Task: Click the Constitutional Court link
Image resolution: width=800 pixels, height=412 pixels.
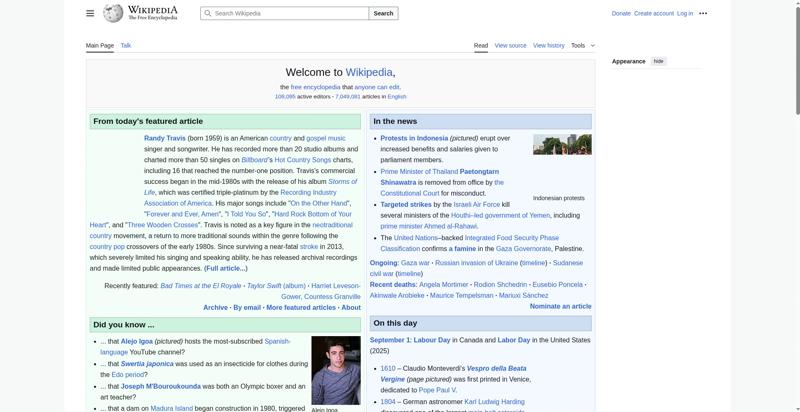Action: [x=410, y=193]
